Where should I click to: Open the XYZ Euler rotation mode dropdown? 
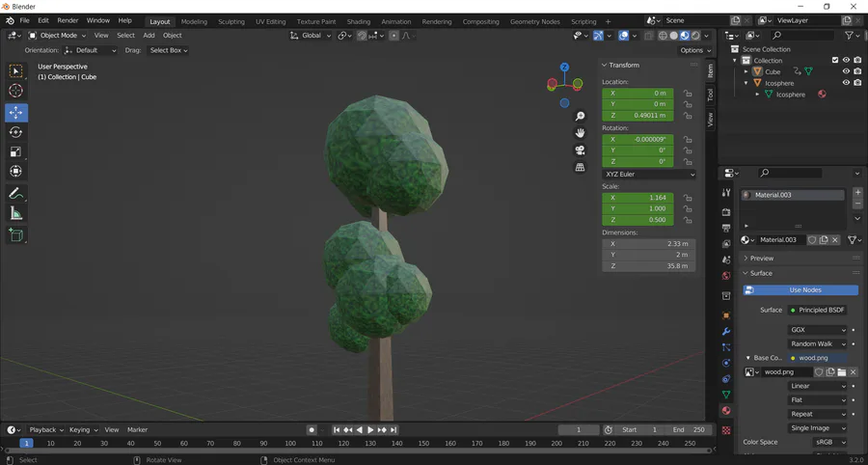click(x=649, y=175)
